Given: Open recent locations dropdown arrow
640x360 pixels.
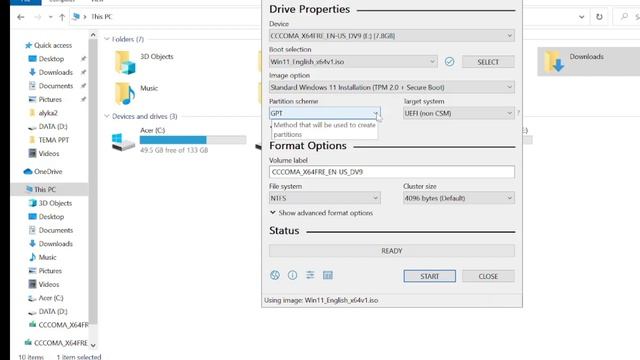Looking at the screenshot, I should (50, 17).
